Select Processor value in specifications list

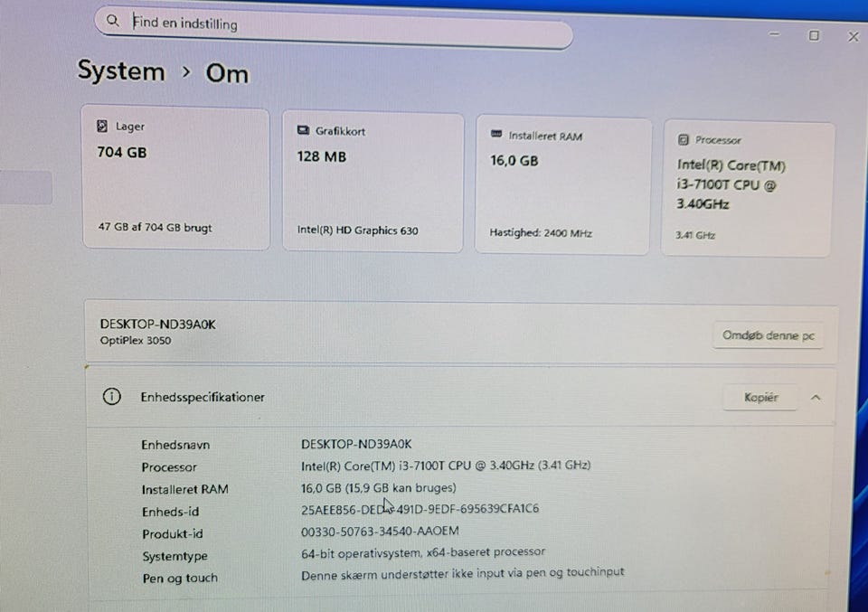446,466
